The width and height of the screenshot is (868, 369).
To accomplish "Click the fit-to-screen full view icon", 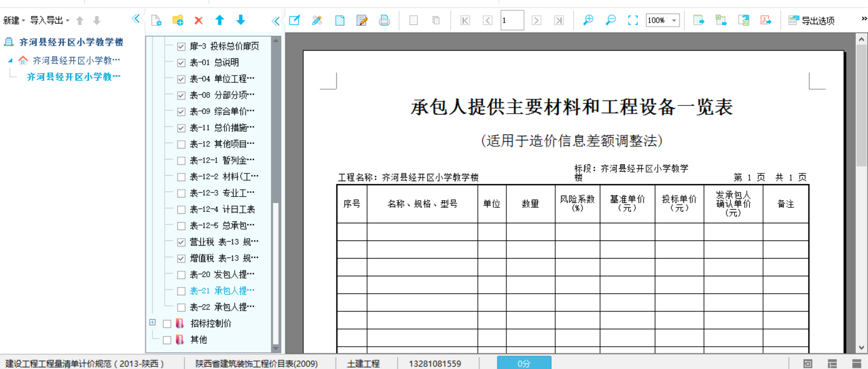I will click(x=633, y=20).
